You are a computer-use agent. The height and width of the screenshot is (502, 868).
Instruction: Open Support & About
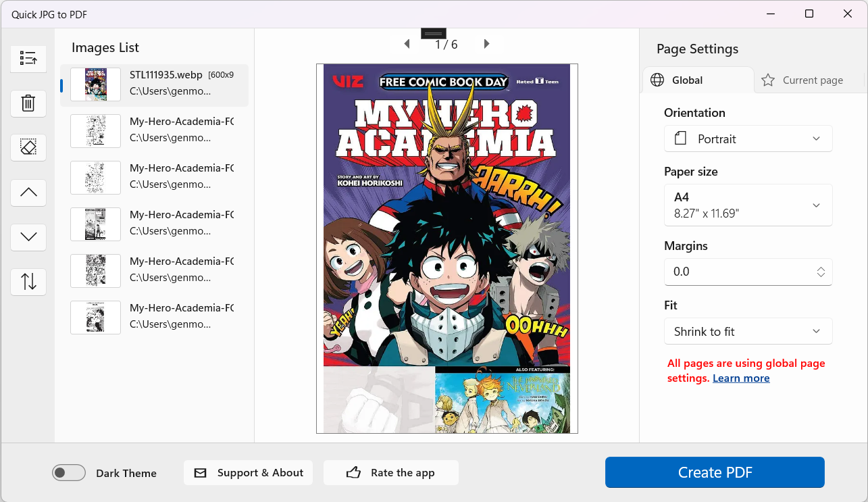point(248,473)
